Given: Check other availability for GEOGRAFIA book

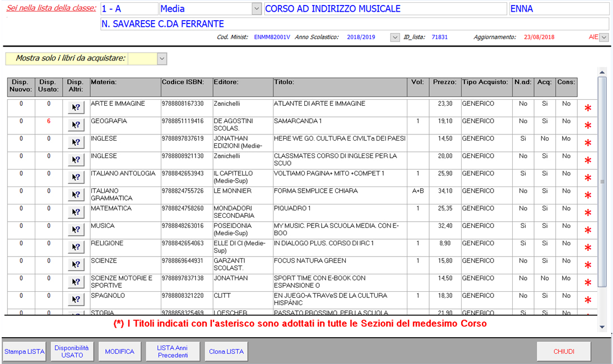Looking at the screenshot, I should [x=76, y=124].
